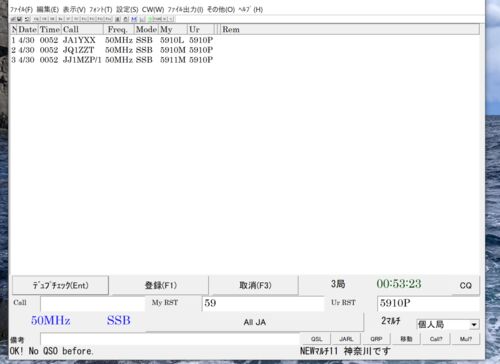Click the floppy disk save icon in toolbar
The width and height of the screenshot is (500, 364).
click(20, 19)
